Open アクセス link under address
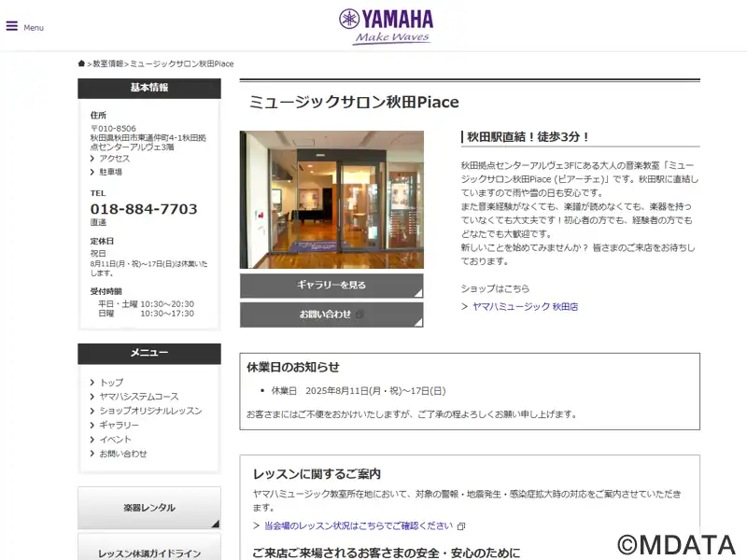The image size is (747, 560). coord(114,158)
